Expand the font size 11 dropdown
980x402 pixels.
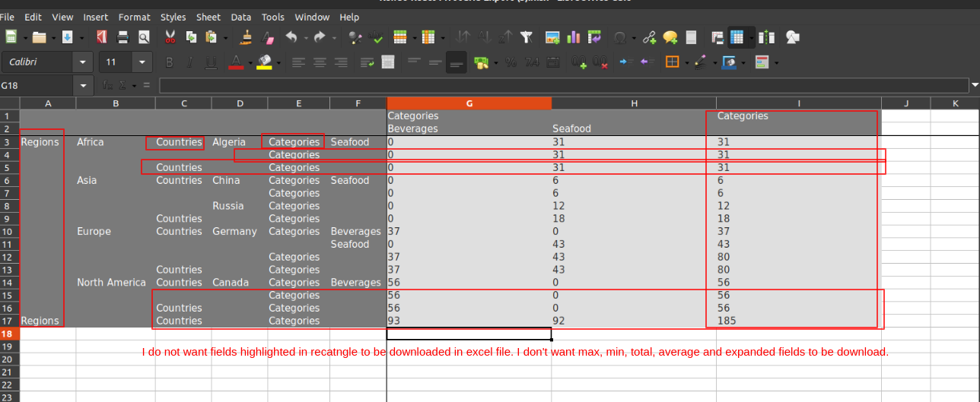tap(142, 62)
